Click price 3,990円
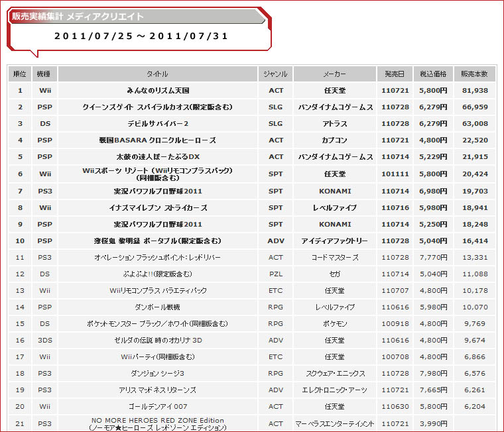Screen dimensions: 504x432 tap(433, 424)
